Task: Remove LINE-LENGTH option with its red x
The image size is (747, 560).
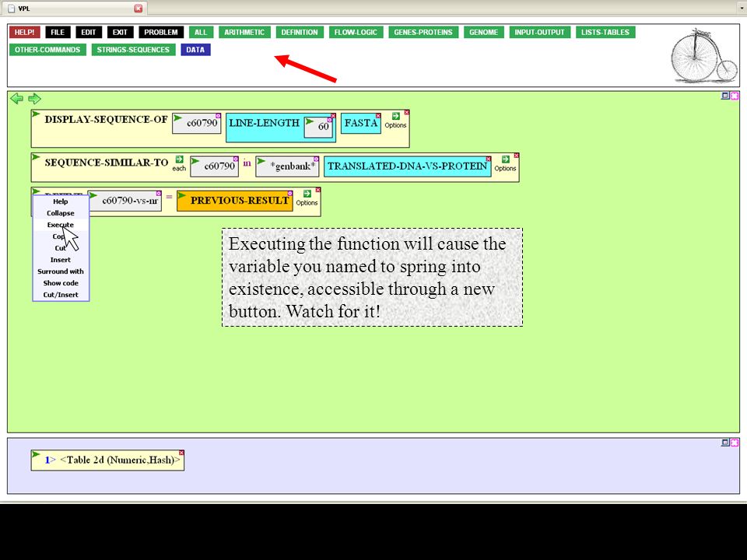Action: click(x=334, y=116)
